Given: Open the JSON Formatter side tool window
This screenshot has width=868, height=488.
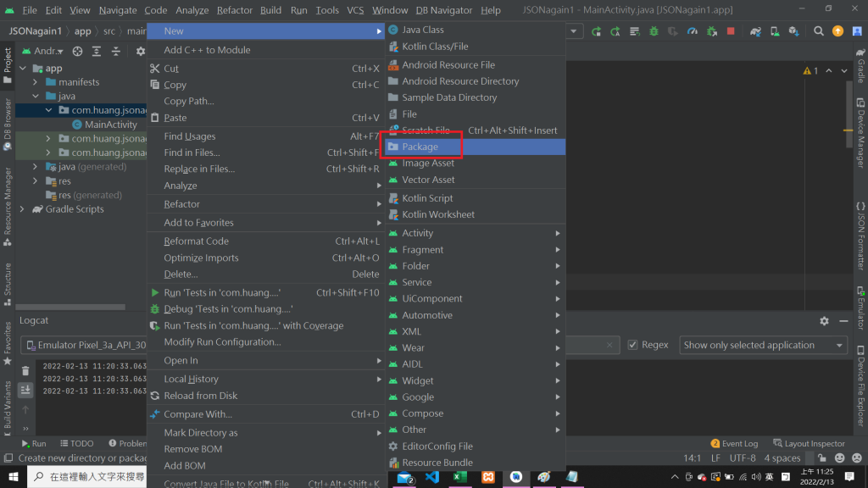Looking at the screenshot, I should tap(861, 236).
